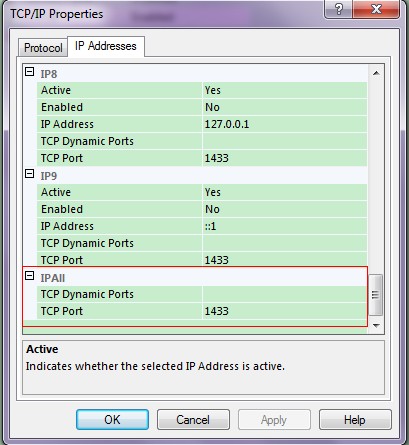Open Help for TCP/IP properties
The image size is (409, 445).
click(355, 419)
